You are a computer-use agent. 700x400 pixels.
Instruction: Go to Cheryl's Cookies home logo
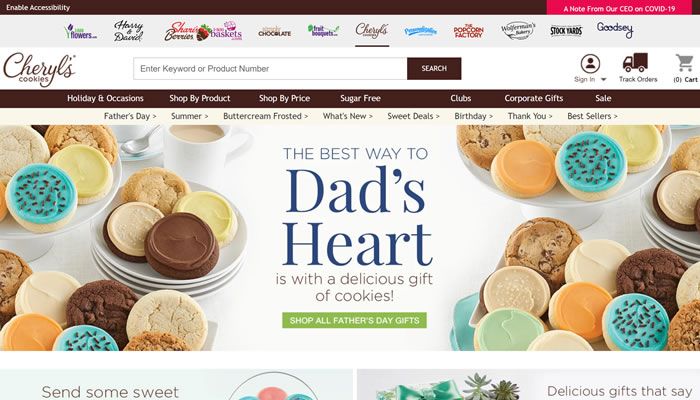pyautogui.click(x=39, y=69)
